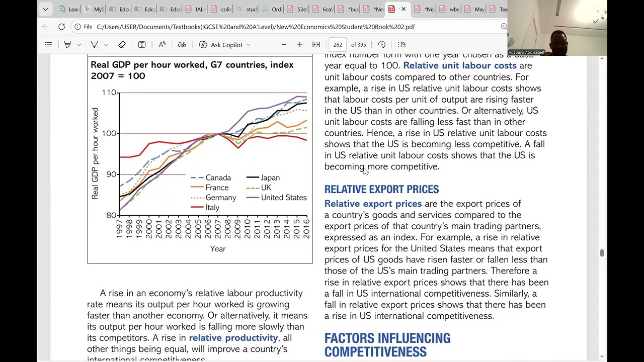Switch to the 6ca9 PDF tab
The width and height of the screenshot is (644, 362).
coord(323,9)
